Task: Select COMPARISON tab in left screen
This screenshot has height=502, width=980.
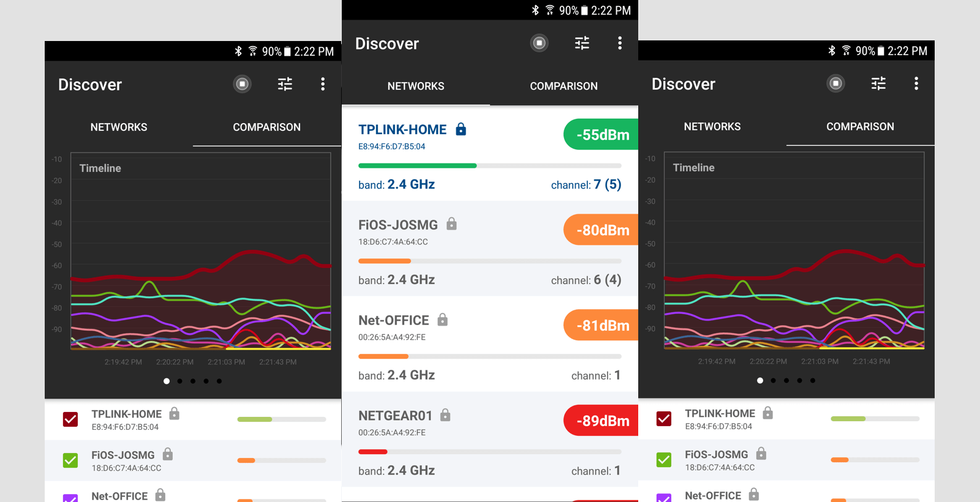Action: (x=267, y=127)
